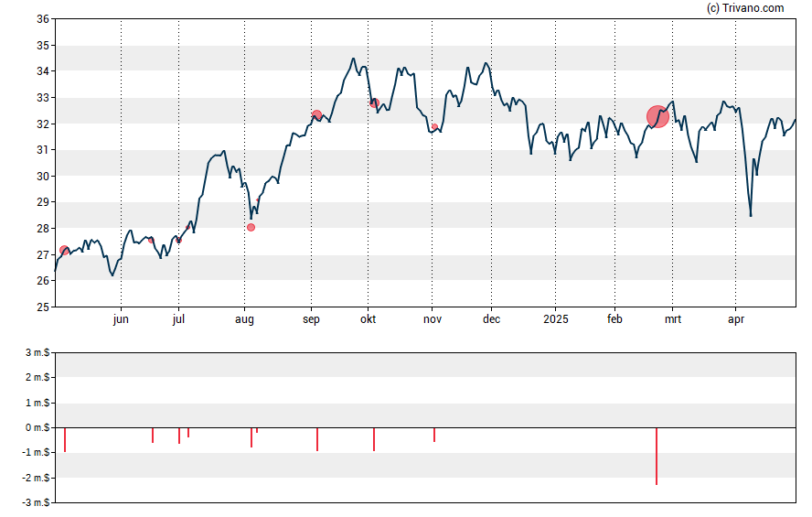Select the red volume bar in early November
The width and height of the screenshot is (812, 517).
[x=434, y=435]
